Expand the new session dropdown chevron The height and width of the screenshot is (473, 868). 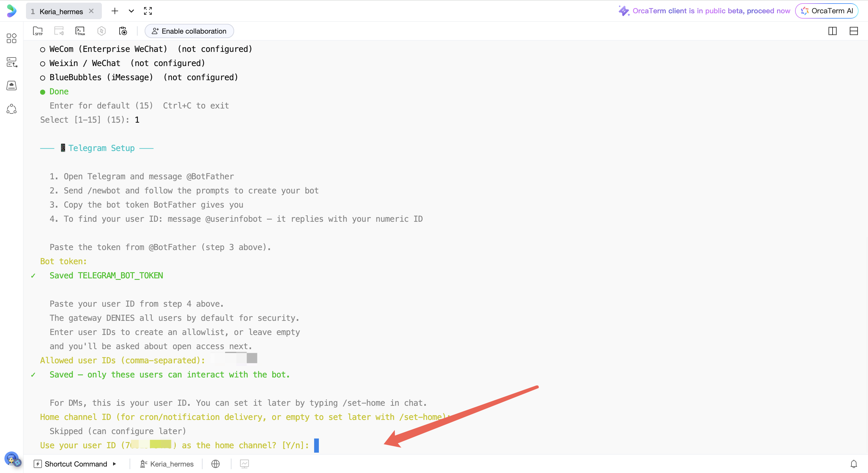(131, 11)
